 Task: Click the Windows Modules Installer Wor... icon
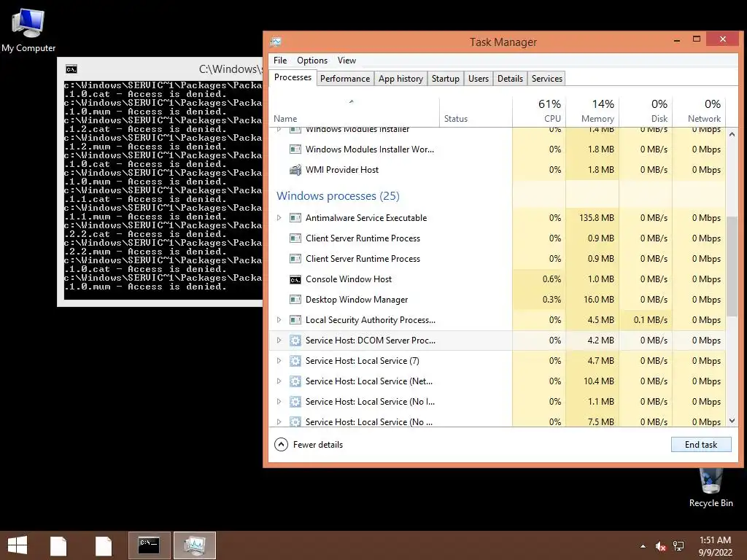pos(295,149)
